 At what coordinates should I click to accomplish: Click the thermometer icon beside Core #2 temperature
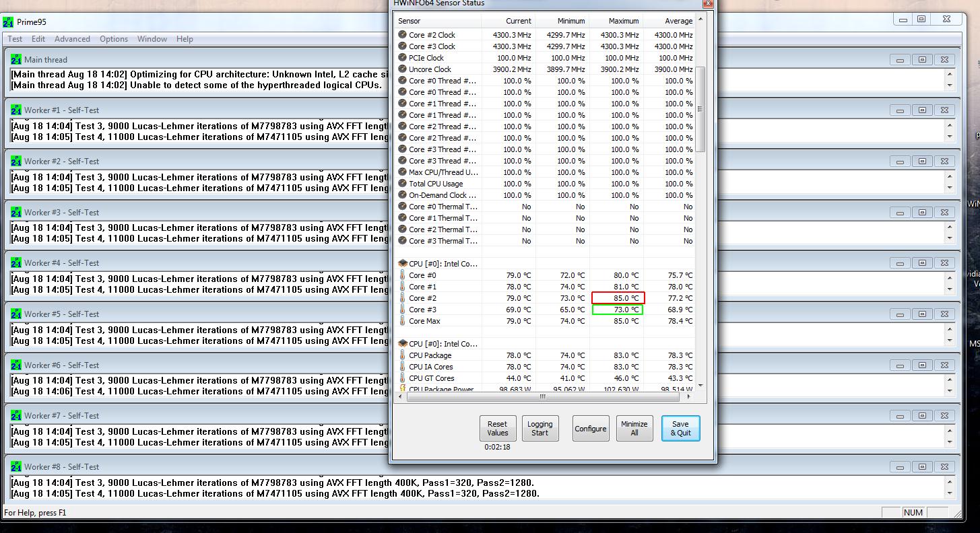[x=402, y=298]
